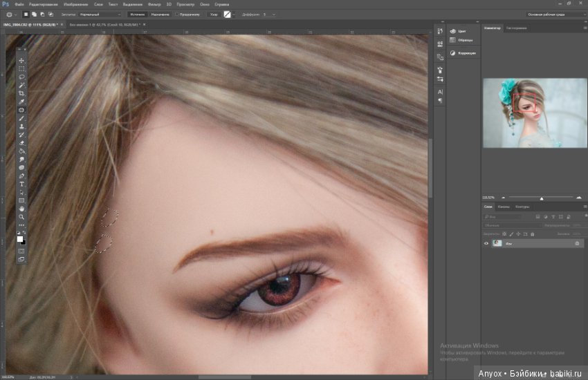Select the Pen tool

point(21,176)
